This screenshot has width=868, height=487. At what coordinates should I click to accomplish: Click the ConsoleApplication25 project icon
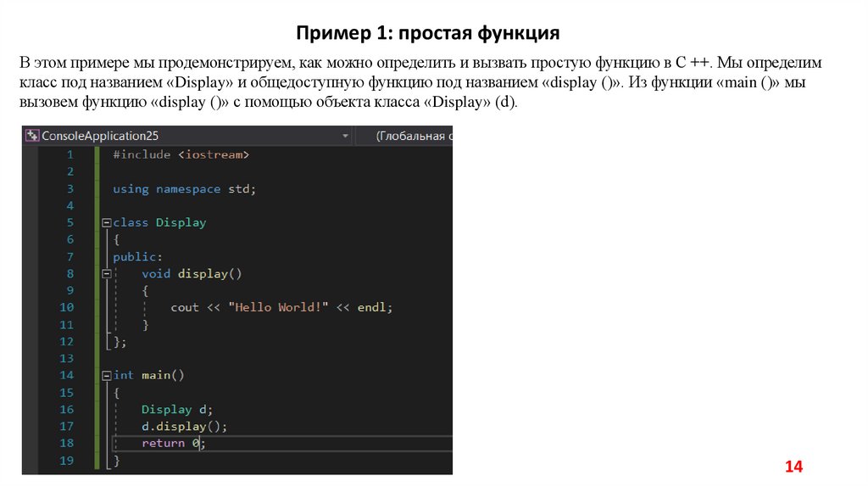[x=32, y=136]
